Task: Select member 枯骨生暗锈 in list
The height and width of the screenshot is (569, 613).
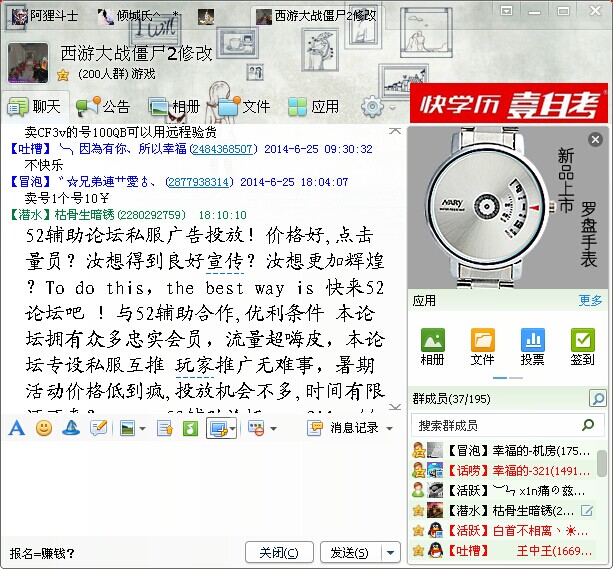Action: click(502, 510)
